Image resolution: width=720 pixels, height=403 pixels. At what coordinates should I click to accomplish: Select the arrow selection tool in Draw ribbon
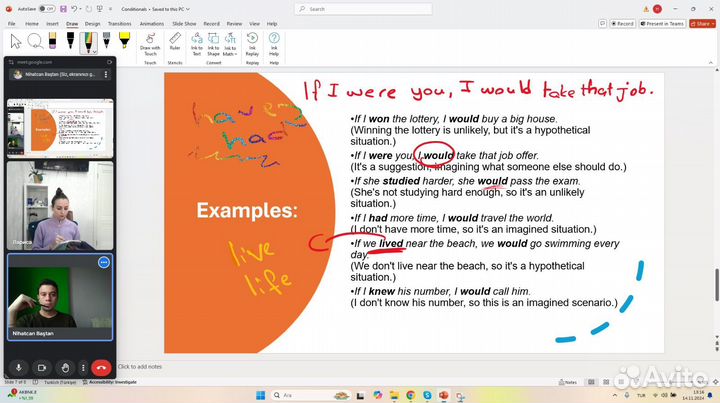(15, 41)
